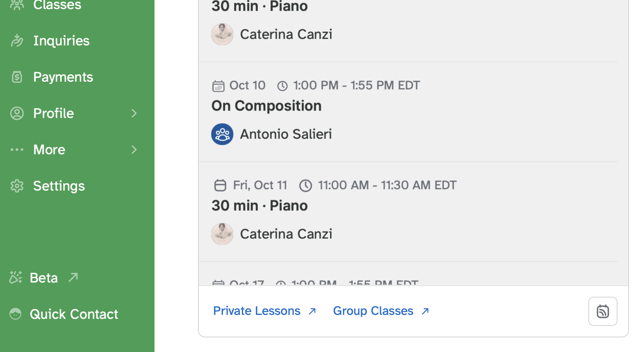Click the group class icon beside Antonio Salieri

coord(222,134)
